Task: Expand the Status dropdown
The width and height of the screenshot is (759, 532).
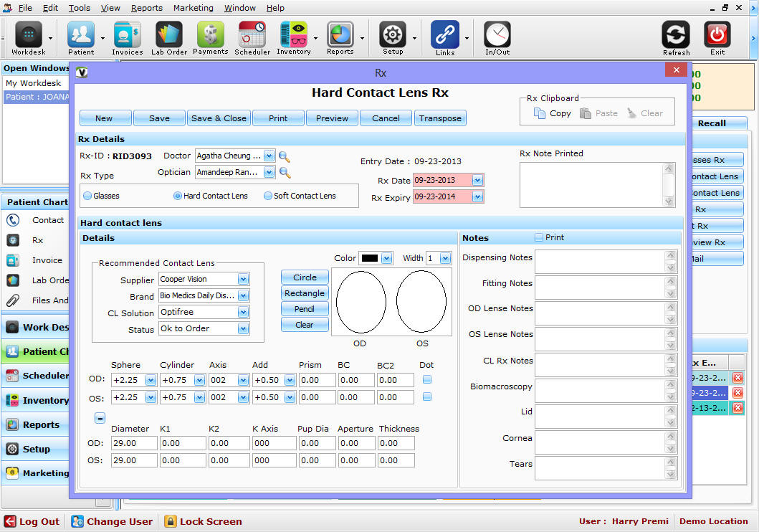Action: tap(243, 328)
